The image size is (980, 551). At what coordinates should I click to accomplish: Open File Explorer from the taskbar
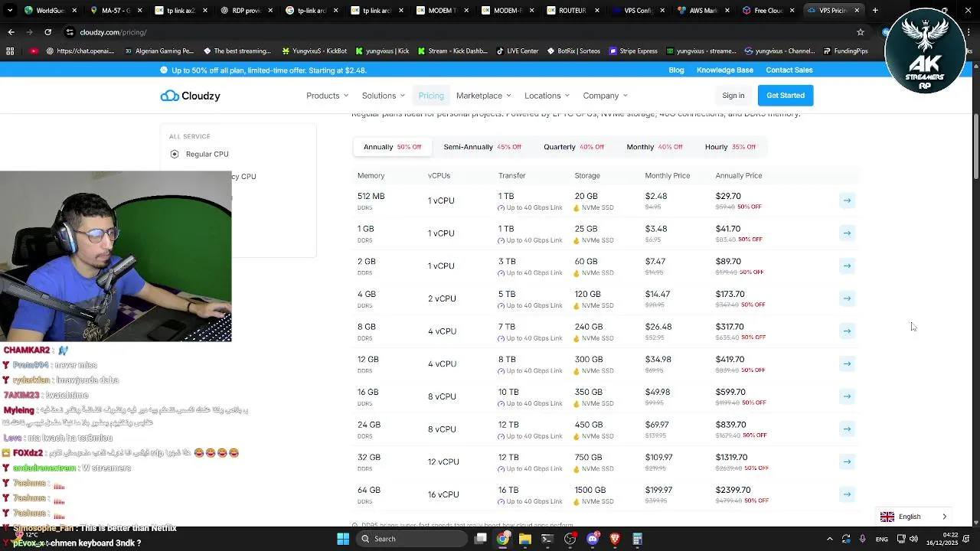pos(525,539)
